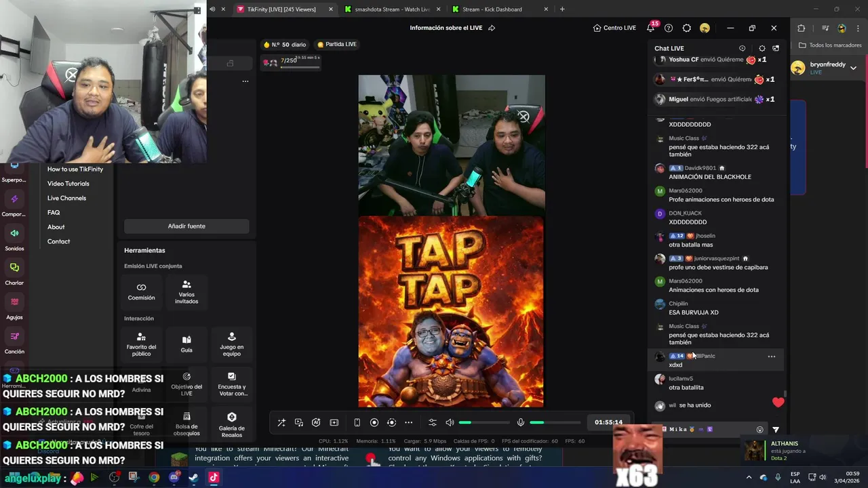
Task: Switch to mobile portrait view icon
Action: click(357, 422)
